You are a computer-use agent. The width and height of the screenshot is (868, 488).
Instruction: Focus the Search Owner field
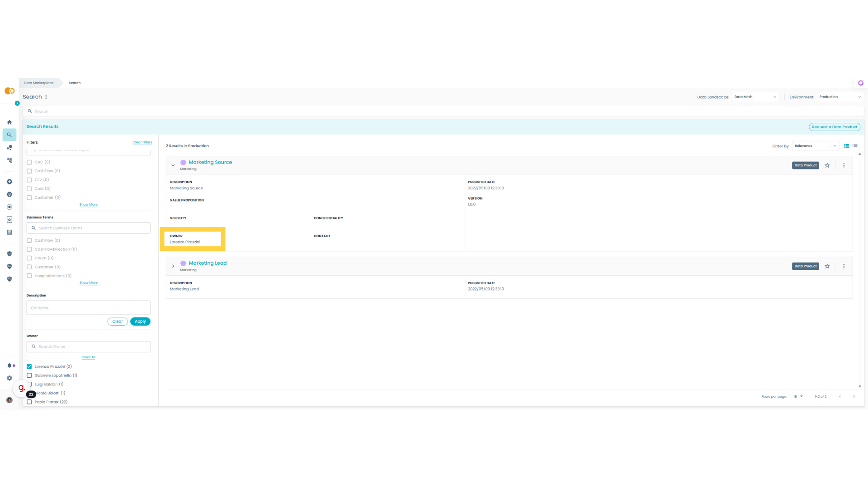[89, 347]
